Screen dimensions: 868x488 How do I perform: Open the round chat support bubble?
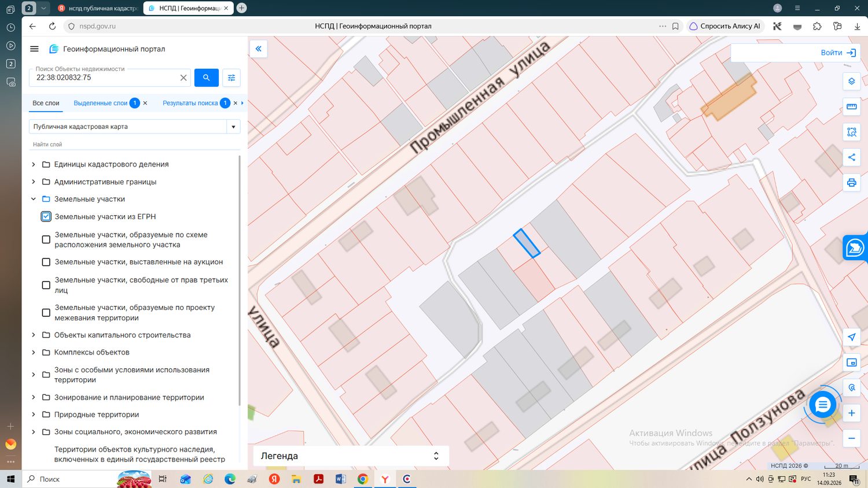[x=822, y=405]
